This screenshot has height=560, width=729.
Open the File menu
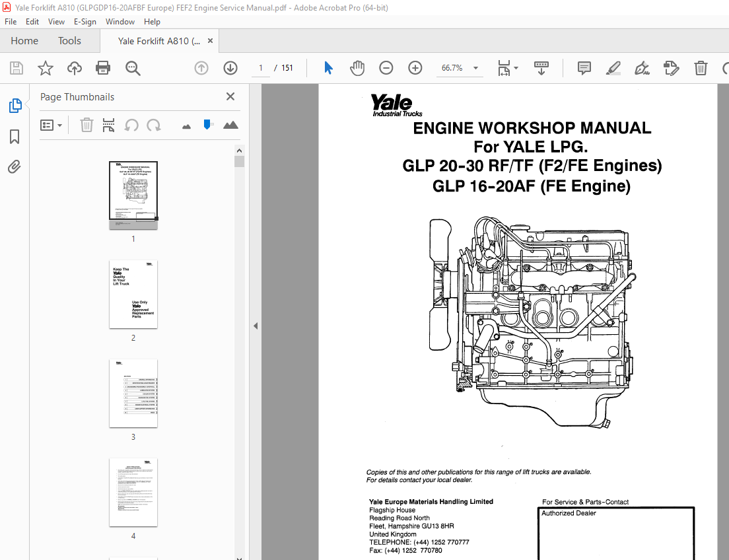10,21
